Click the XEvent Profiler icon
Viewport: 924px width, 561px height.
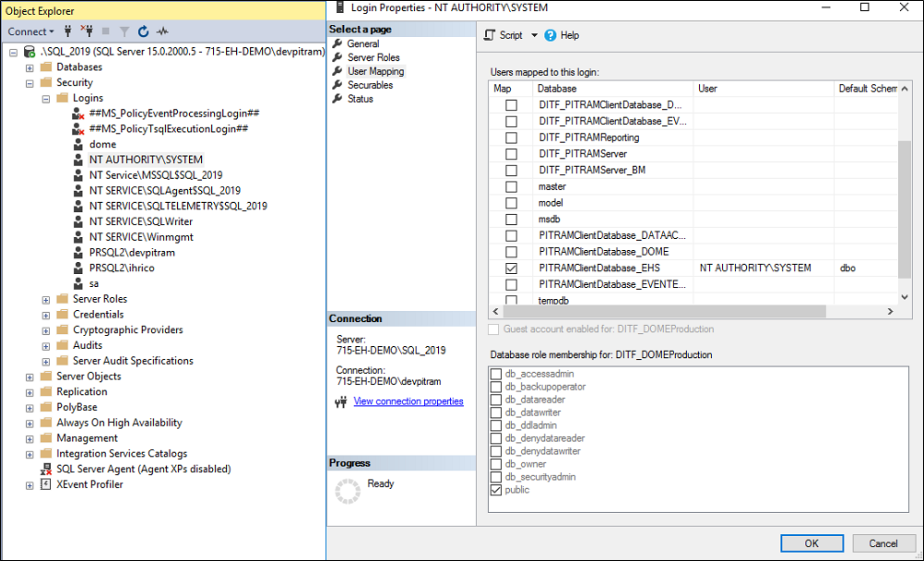coord(45,484)
